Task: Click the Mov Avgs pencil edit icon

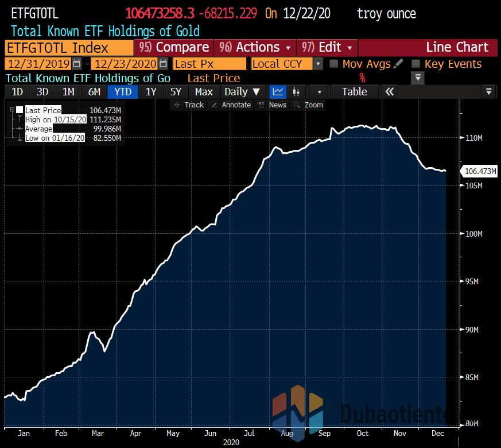Action: tap(398, 64)
